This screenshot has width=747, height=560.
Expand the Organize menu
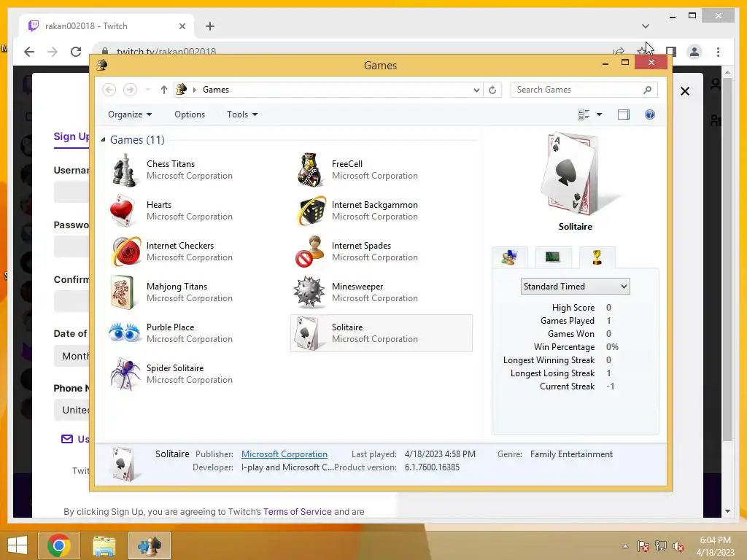click(130, 114)
